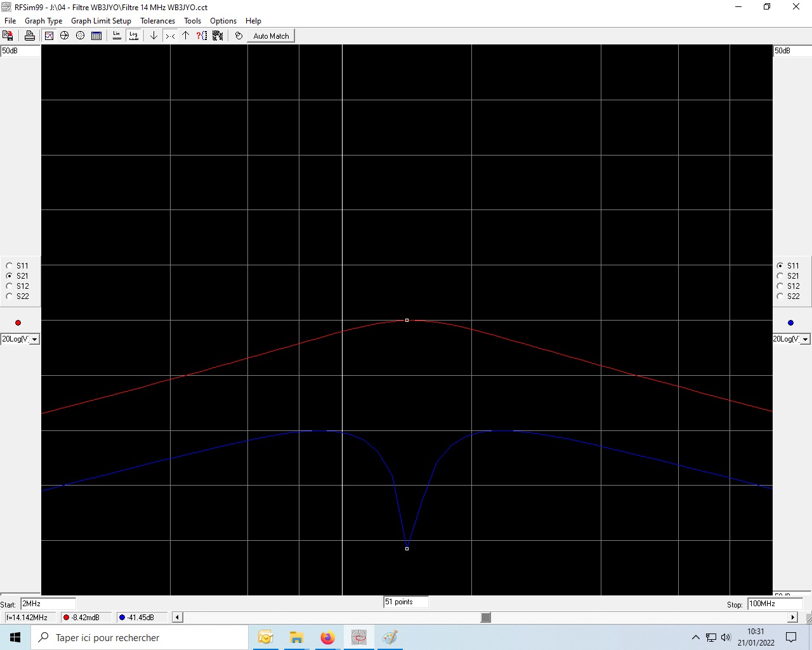
Task: Click the marker frequency slider thumb
Action: (x=486, y=617)
